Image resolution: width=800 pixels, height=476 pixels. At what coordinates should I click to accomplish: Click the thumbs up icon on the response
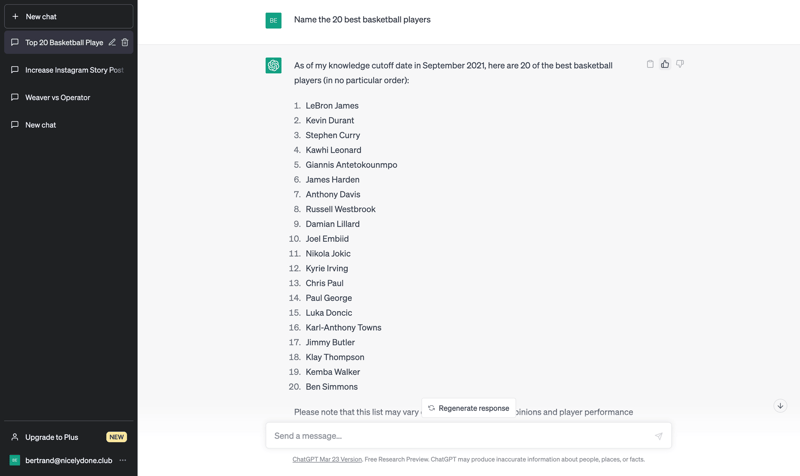point(665,64)
